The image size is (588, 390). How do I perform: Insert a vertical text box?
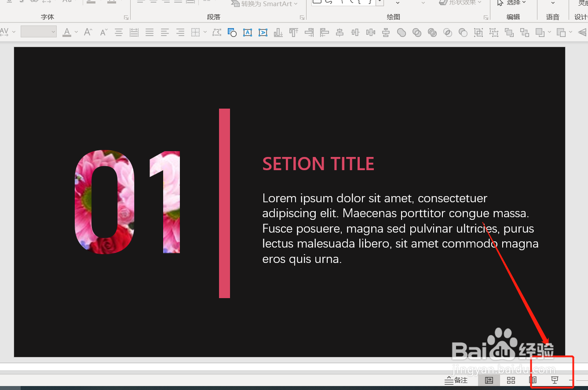tap(263, 32)
